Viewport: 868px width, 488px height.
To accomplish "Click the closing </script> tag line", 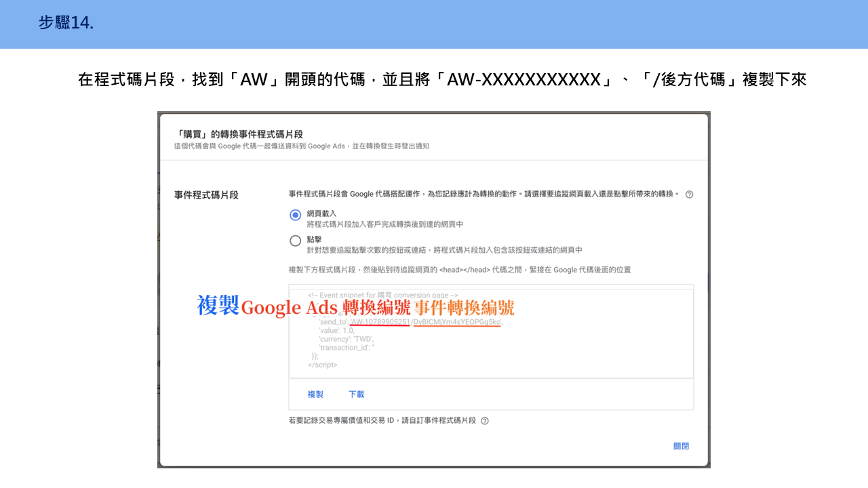I will click(x=323, y=365).
